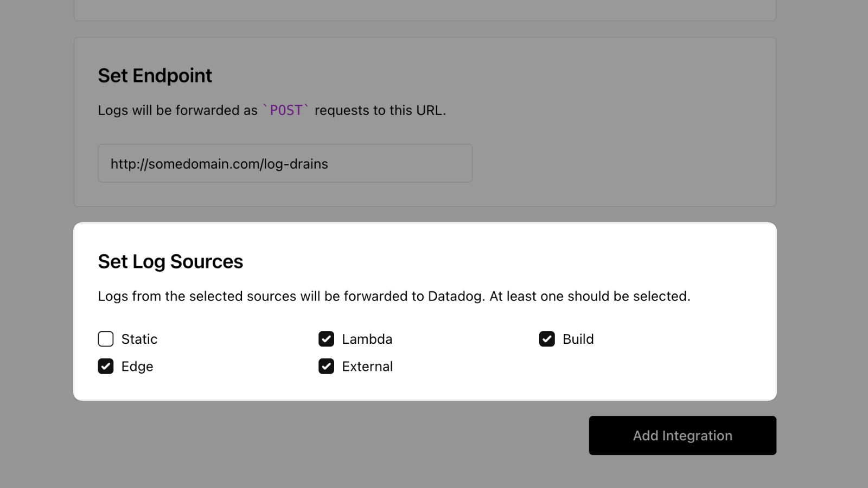The image size is (868, 488).
Task: Click the Set Endpoint heading
Action: coord(155,75)
